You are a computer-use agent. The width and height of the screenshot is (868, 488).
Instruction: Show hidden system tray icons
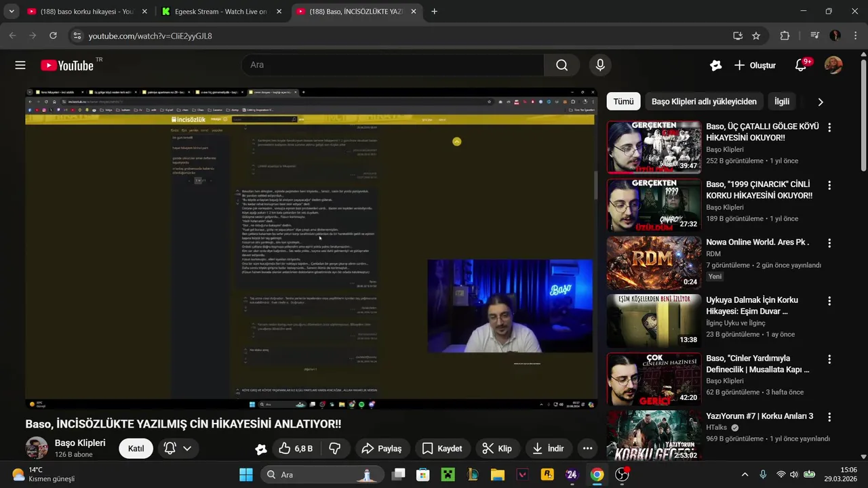[745, 474]
